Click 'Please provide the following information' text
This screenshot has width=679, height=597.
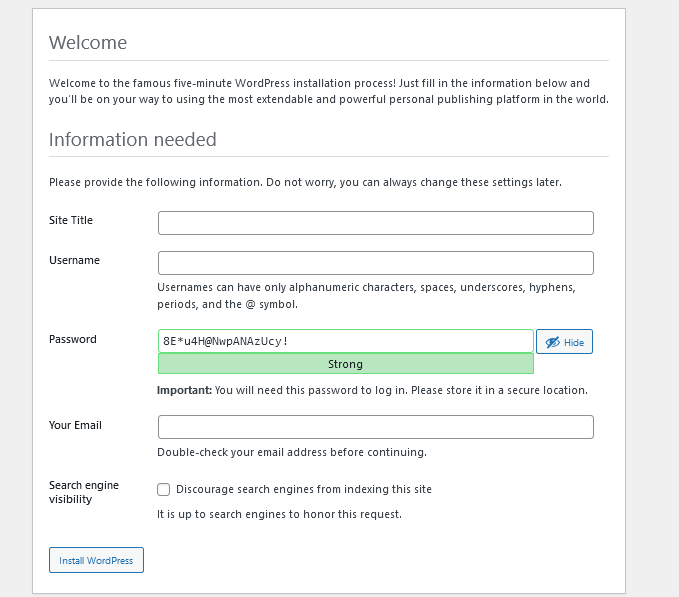click(305, 182)
